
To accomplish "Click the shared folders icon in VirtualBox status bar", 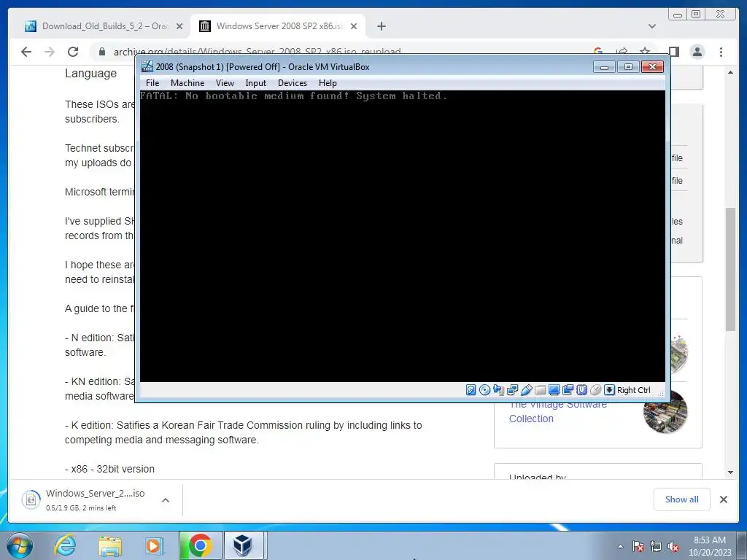I will coord(540,390).
